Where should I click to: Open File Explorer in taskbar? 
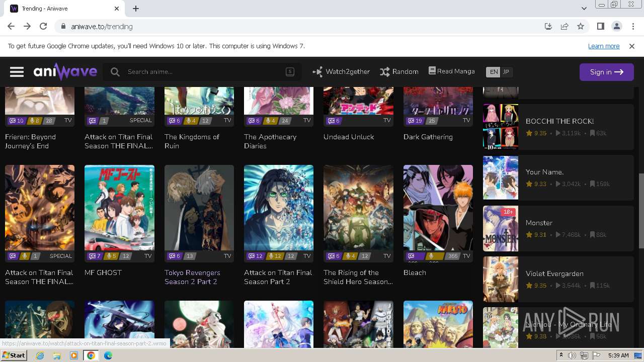pos(57,355)
